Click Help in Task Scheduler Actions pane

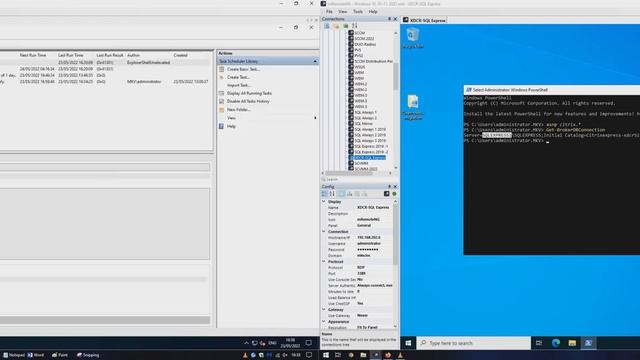tap(231, 126)
